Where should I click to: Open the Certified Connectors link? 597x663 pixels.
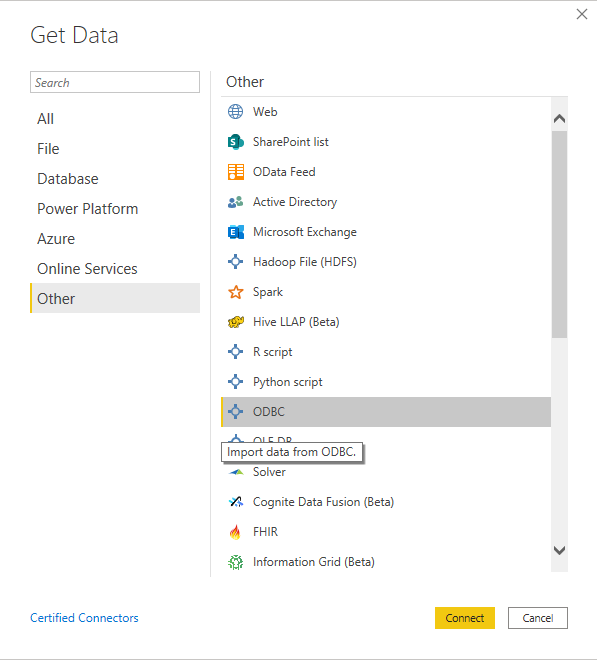tap(84, 618)
